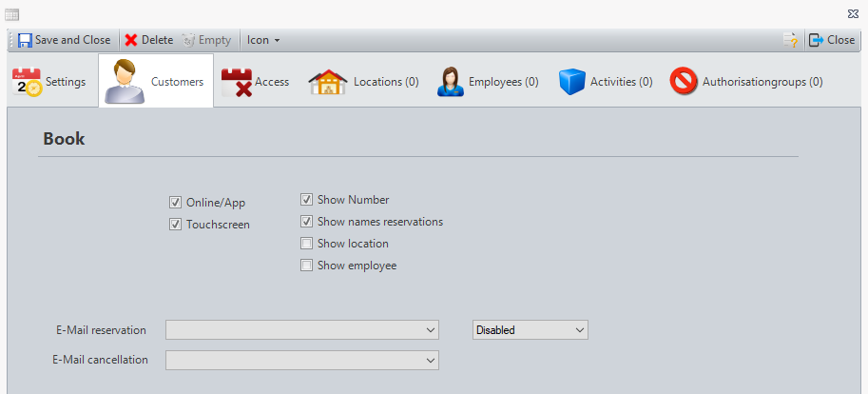Open the Settings calendar icon tab

tap(27, 82)
